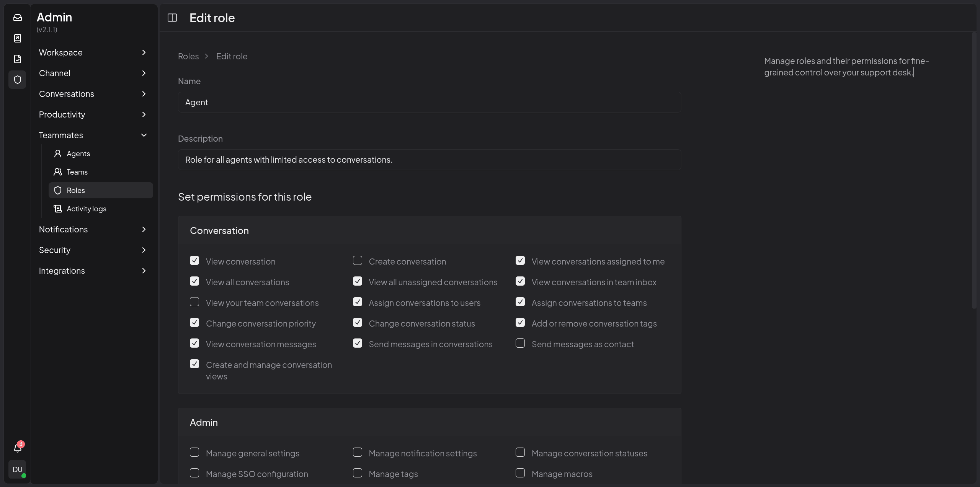The width and height of the screenshot is (980, 487).
Task: Enable the Create conversation checkbox
Action: 358,261
